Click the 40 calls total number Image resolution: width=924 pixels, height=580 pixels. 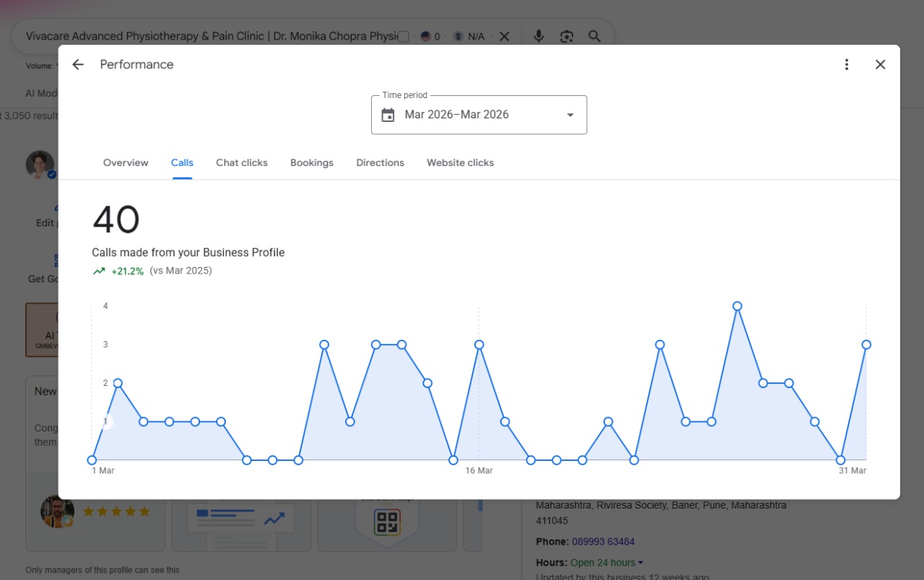(116, 219)
